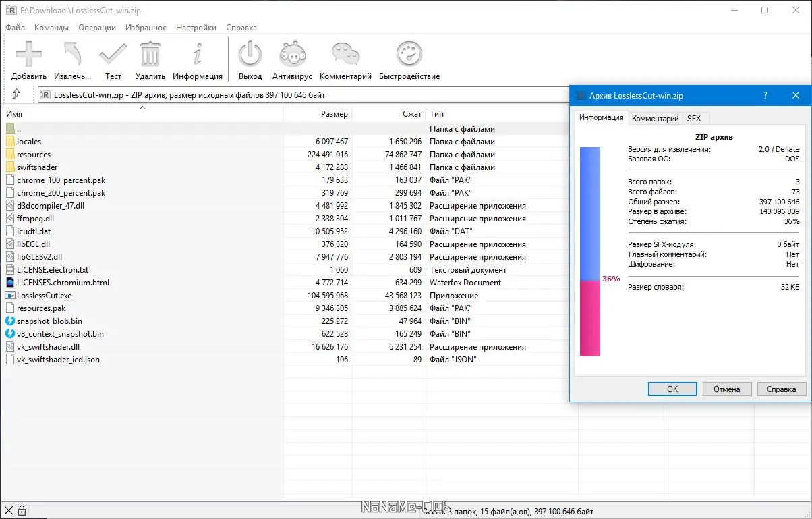812x519 pixels.
Task: Switch to the SFX tab in dialog
Action: coord(694,119)
